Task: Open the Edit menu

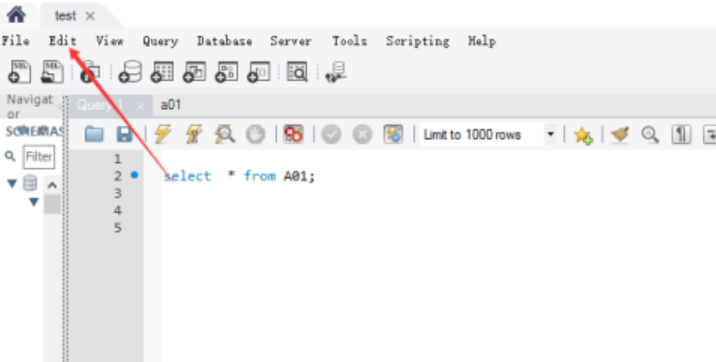Action: [63, 41]
